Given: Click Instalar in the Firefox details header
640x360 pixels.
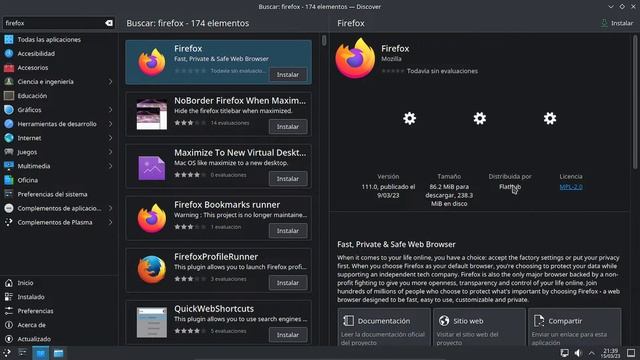Looking at the screenshot, I should click(x=617, y=23).
